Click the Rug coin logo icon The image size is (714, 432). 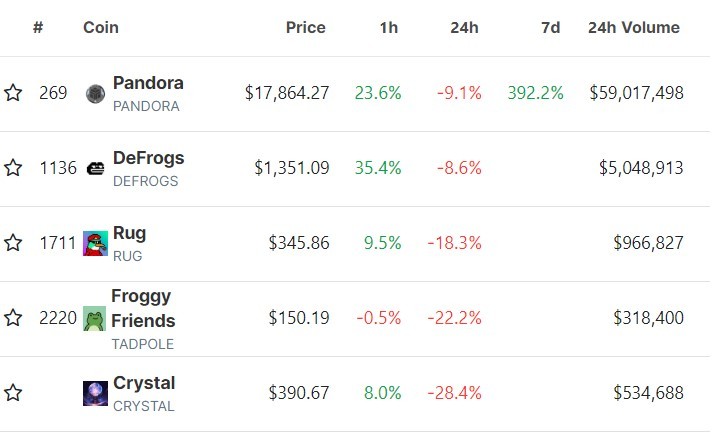pyautogui.click(x=95, y=243)
